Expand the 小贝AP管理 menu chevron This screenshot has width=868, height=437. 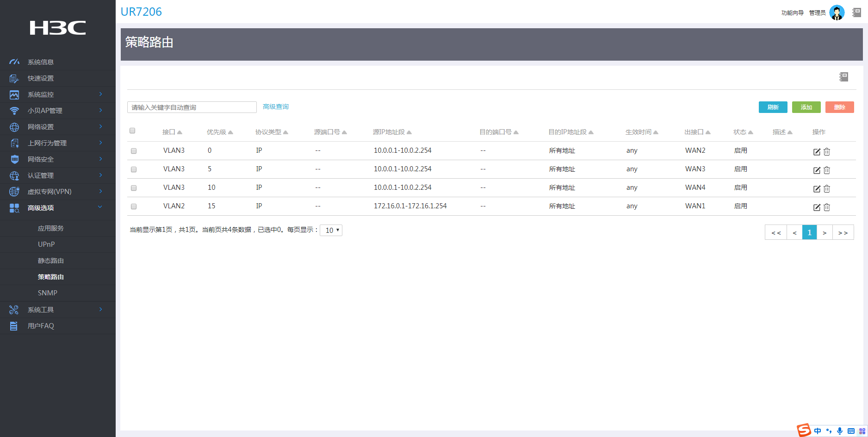click(100, 110)
